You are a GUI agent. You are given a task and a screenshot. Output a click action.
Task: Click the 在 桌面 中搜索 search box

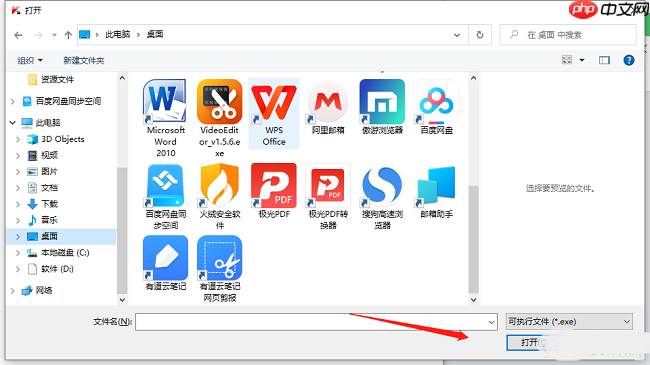(x=568, y=35)
